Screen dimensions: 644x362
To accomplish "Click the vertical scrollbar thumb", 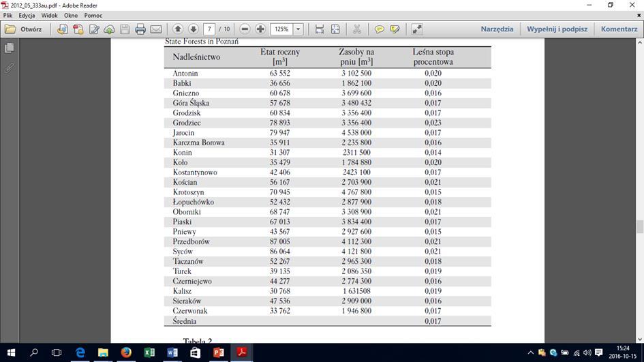I will (639, 226).
